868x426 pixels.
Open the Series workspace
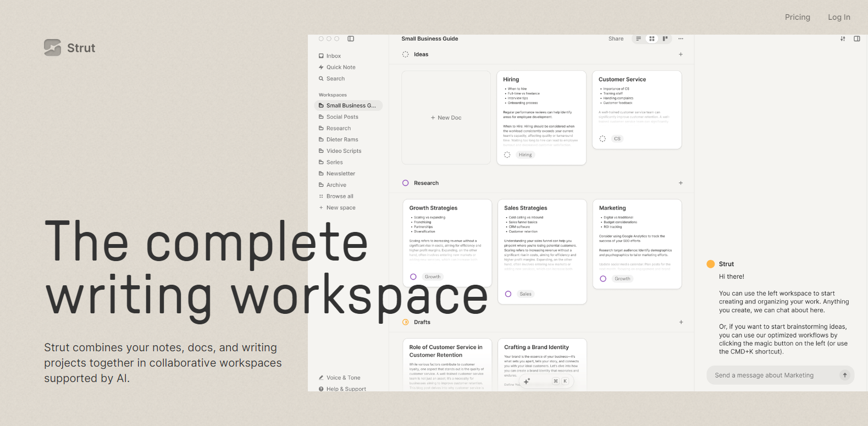coord(331,162)
